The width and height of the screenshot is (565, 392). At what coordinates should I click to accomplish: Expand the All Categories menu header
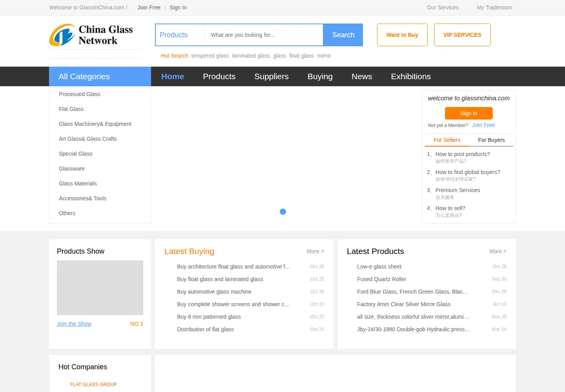100,76
